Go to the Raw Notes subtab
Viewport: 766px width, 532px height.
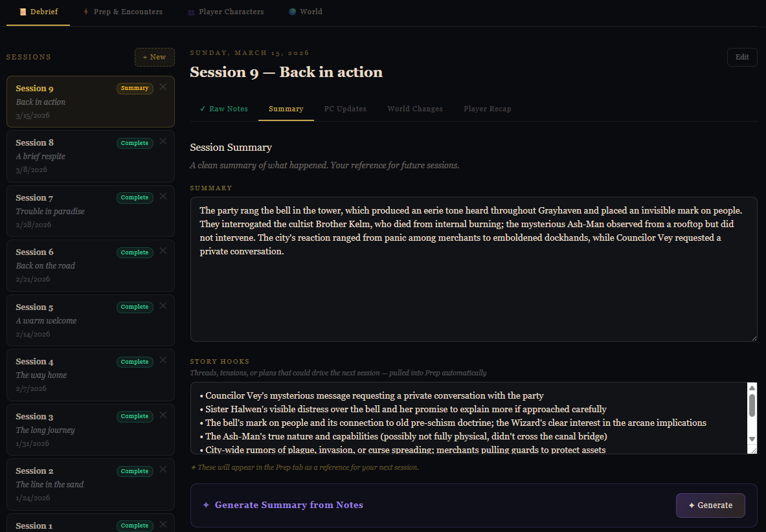223,109
